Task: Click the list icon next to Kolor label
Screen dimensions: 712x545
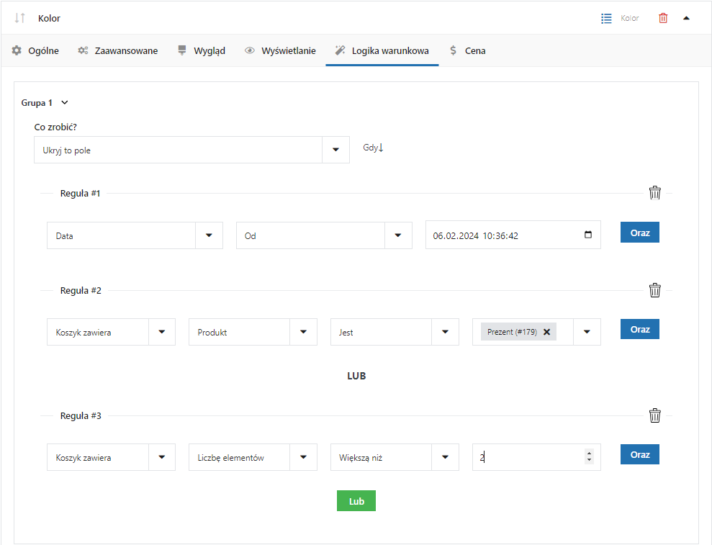Action: 606,18
